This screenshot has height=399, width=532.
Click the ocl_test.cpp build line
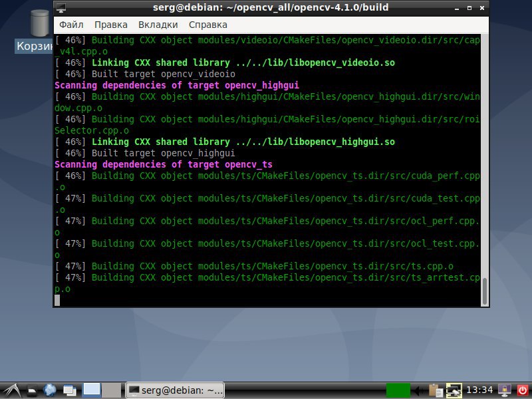267,249
